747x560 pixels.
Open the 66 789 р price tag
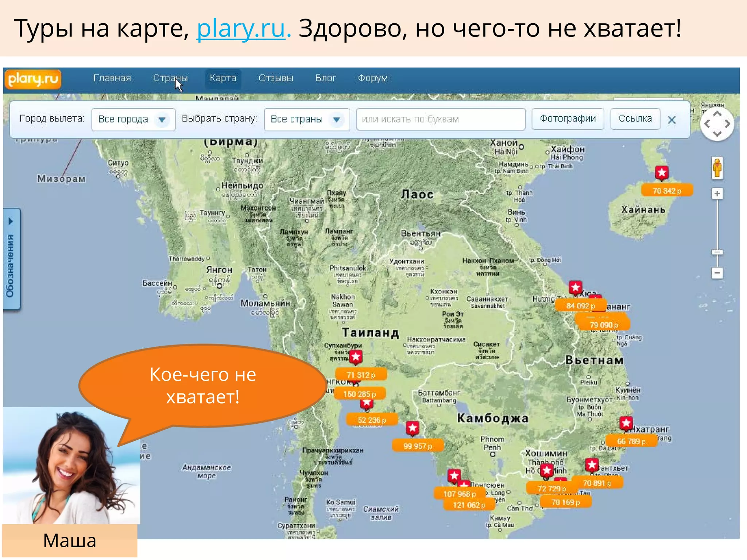coord(631,441)
